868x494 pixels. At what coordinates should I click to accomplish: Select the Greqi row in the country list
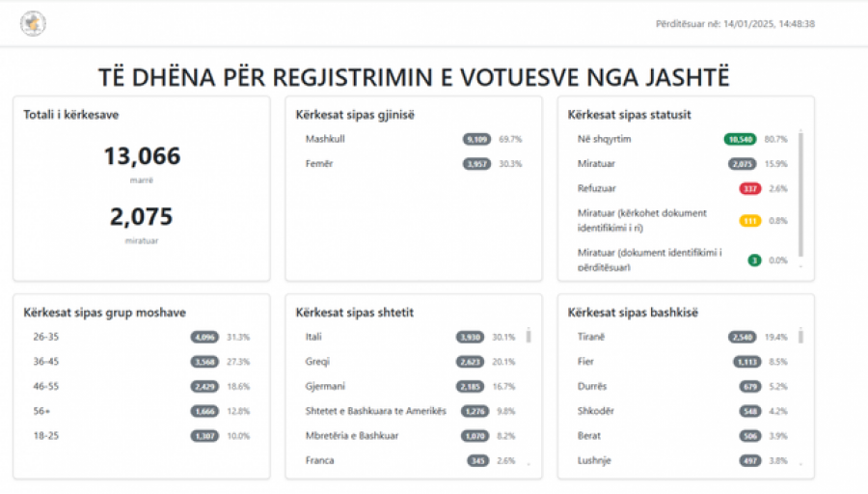tap(410, 362)
